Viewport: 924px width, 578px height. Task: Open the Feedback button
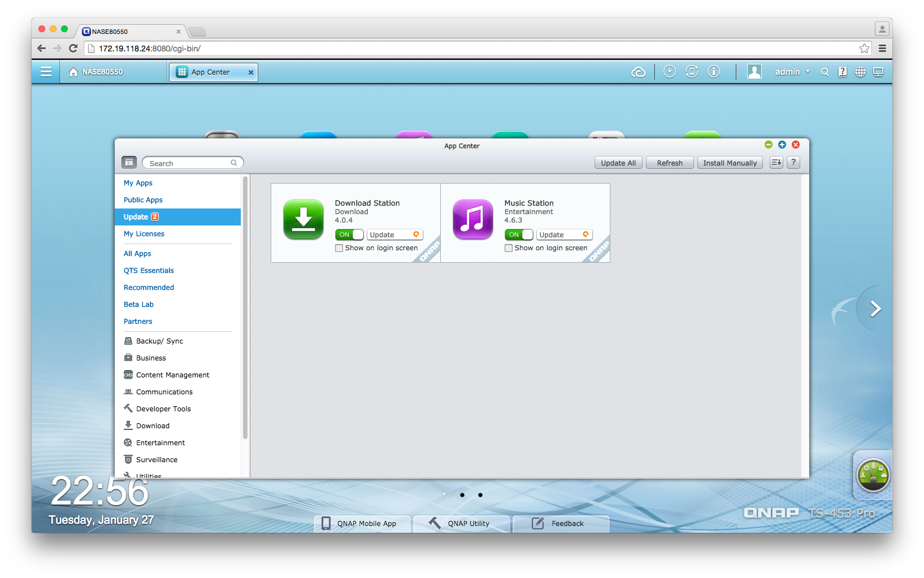[x=561, y=524]
